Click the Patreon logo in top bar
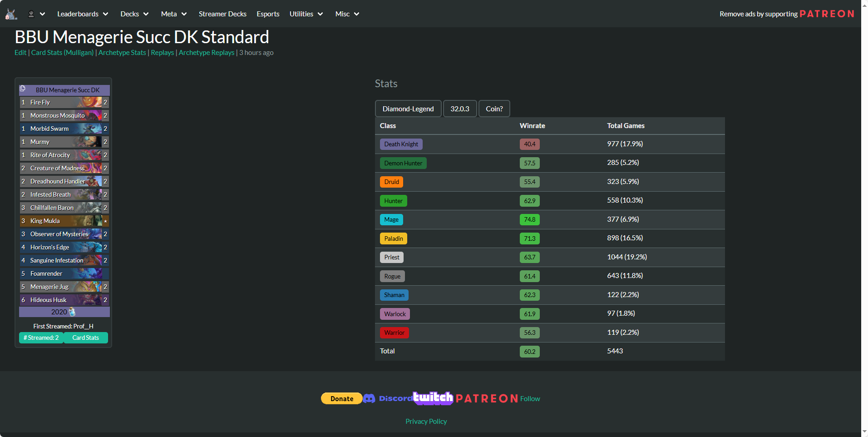868x437 pixels. point(826,14)
